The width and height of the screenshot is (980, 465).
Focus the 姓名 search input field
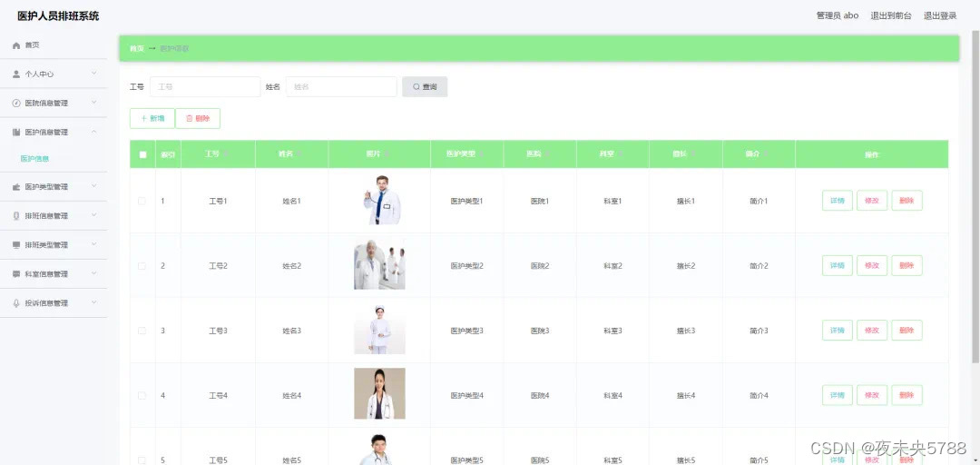[x=341, y=87]
